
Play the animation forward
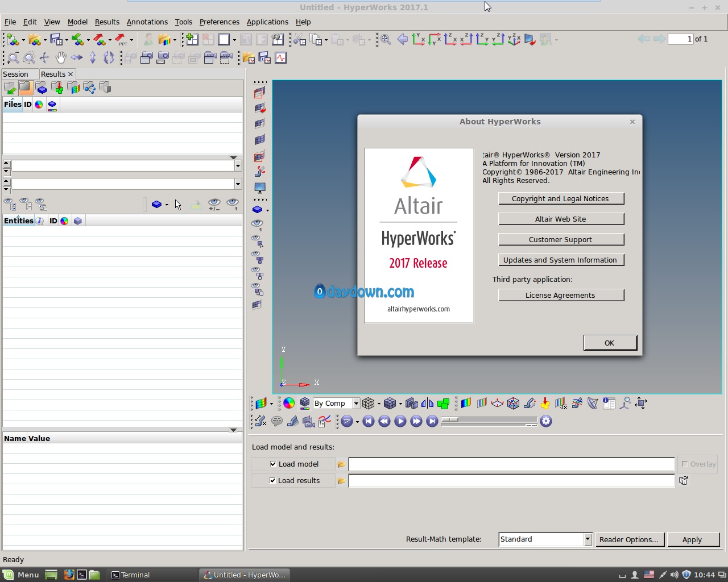point(400,421)
